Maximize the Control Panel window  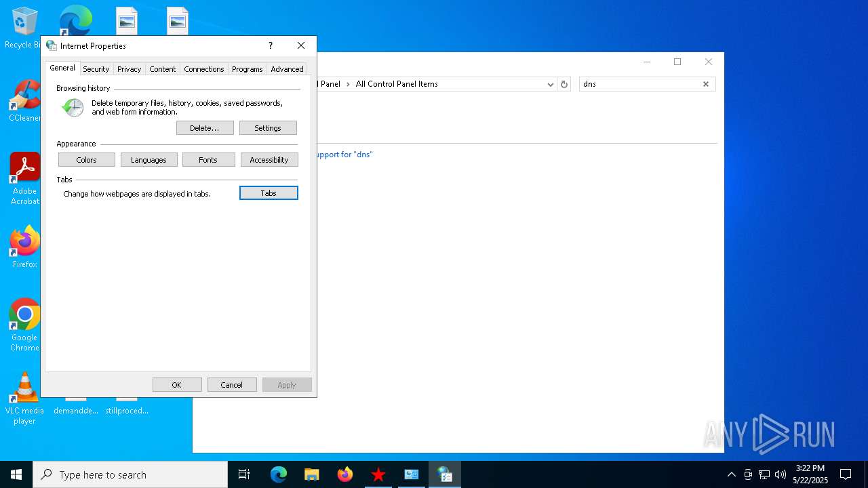677,62
